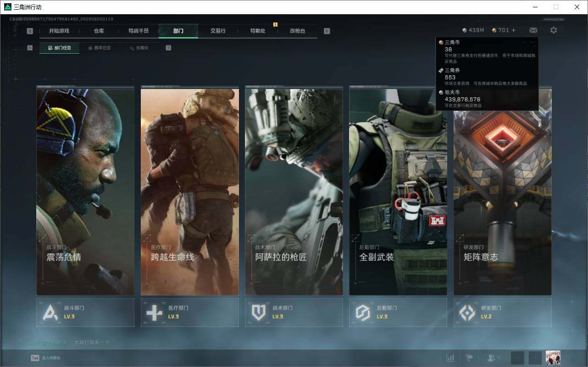Open the 震荡危情 mission card

(x=85, y=191)
